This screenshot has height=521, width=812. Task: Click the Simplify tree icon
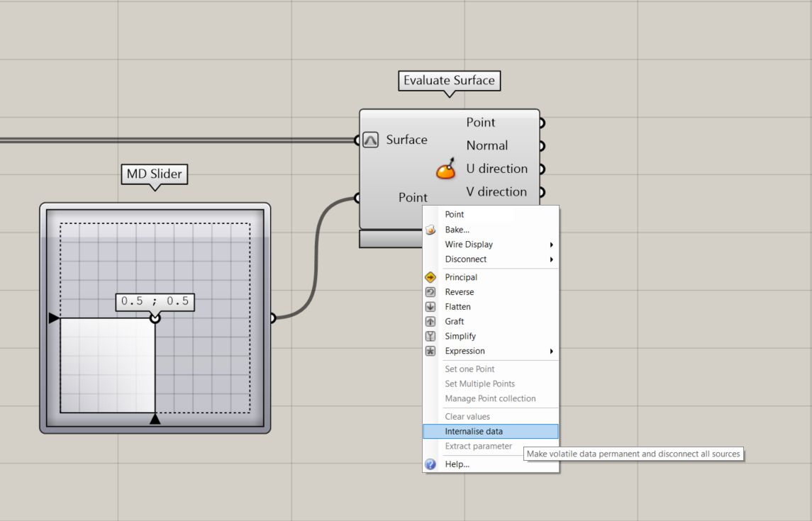[430, 336]
